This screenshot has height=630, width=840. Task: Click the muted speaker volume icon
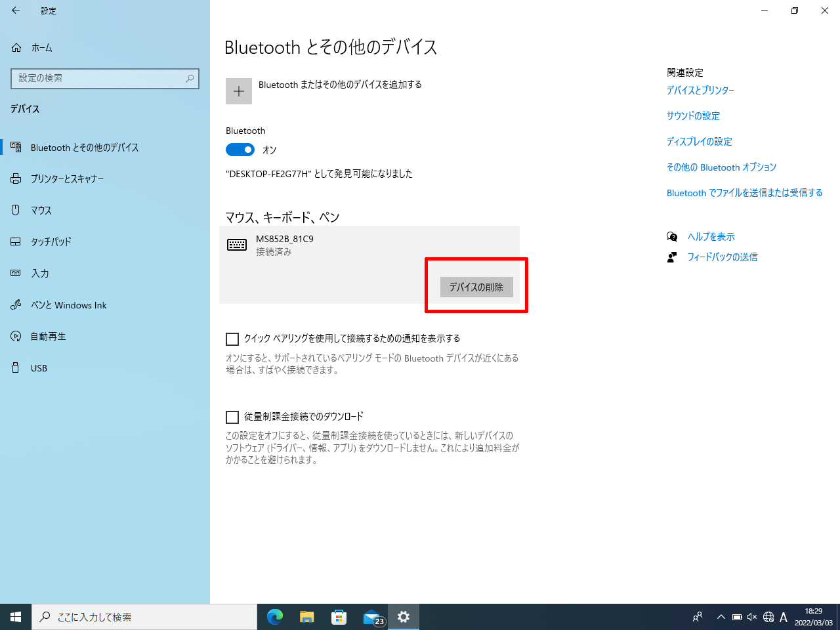(752, 617)
